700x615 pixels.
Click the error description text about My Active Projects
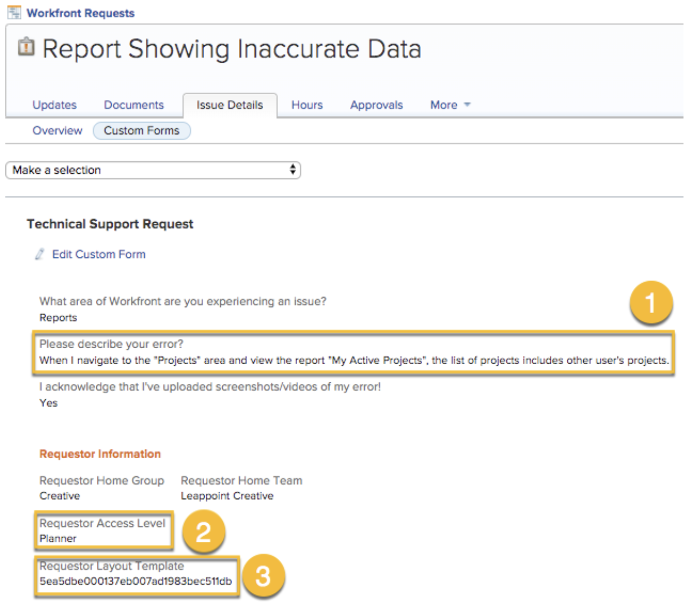354,360
